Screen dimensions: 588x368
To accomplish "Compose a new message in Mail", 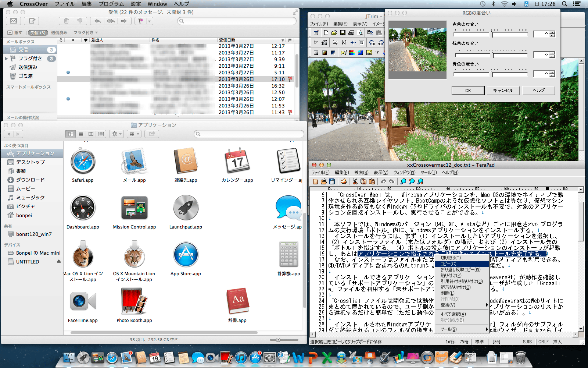I will [32, 21].
